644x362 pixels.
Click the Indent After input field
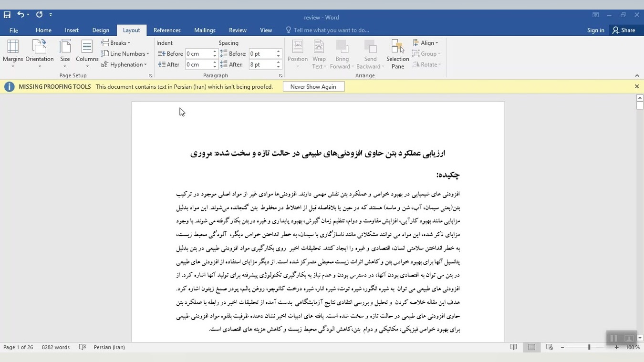(x=198, y=65)
